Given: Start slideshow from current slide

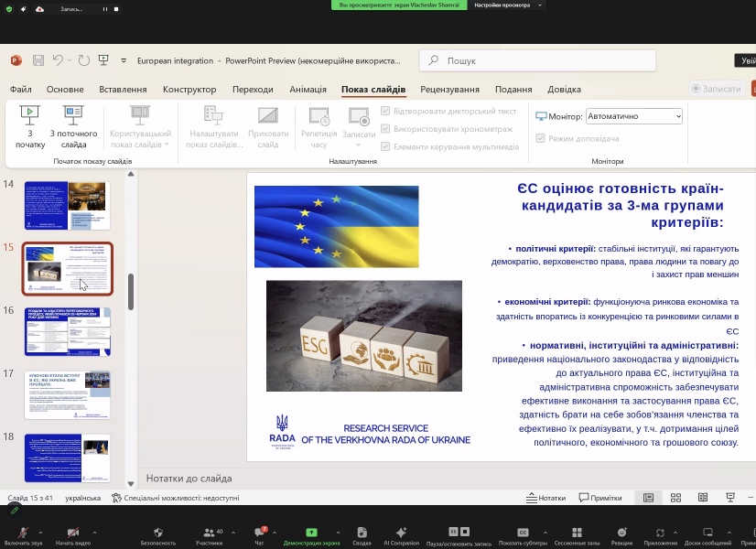Looking at the screenshot, I should 73,125.
